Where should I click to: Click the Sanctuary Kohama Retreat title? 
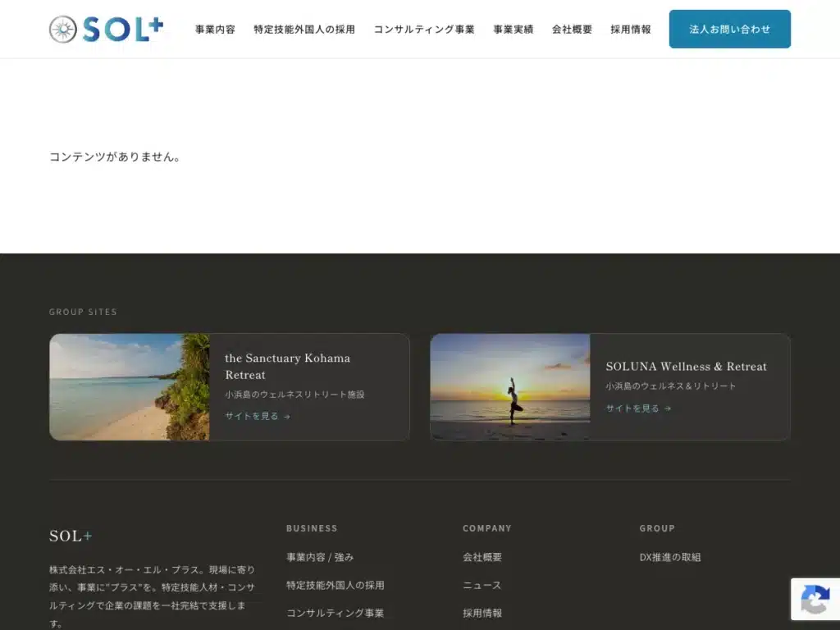click(288, 367)
